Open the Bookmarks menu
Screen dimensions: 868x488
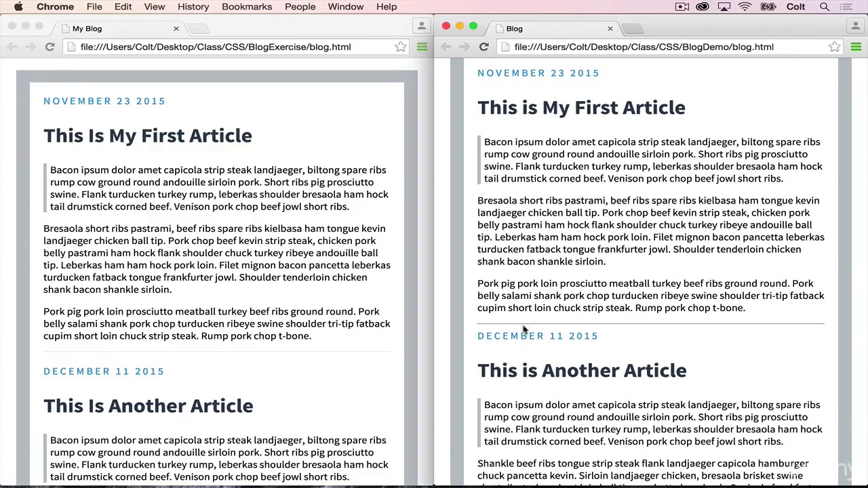(247, 7)
